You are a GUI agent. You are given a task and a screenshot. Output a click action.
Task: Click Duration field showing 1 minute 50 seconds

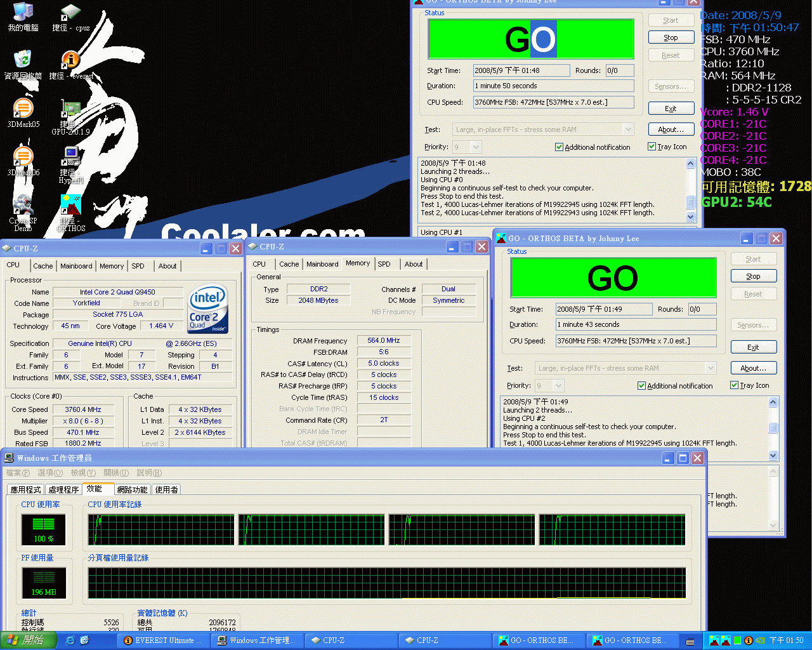pyautogui.click(x=554, y=86)
